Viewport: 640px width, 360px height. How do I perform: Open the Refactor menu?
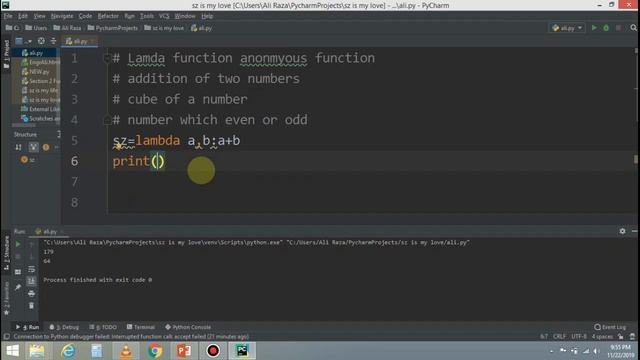tap(108, 16)
